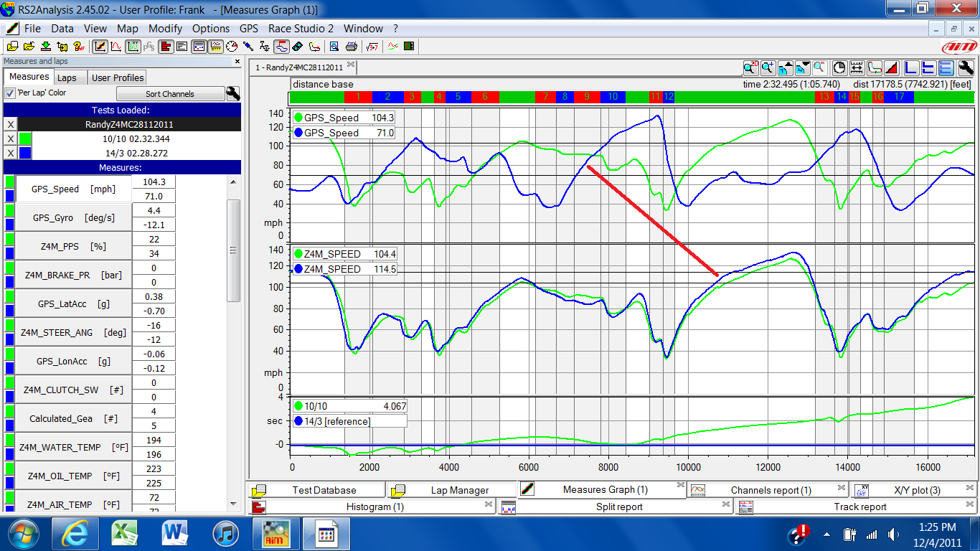Click the text lines report toolbar icon
The height and width of the screenshot is (551, 980).
click(182, 47)
